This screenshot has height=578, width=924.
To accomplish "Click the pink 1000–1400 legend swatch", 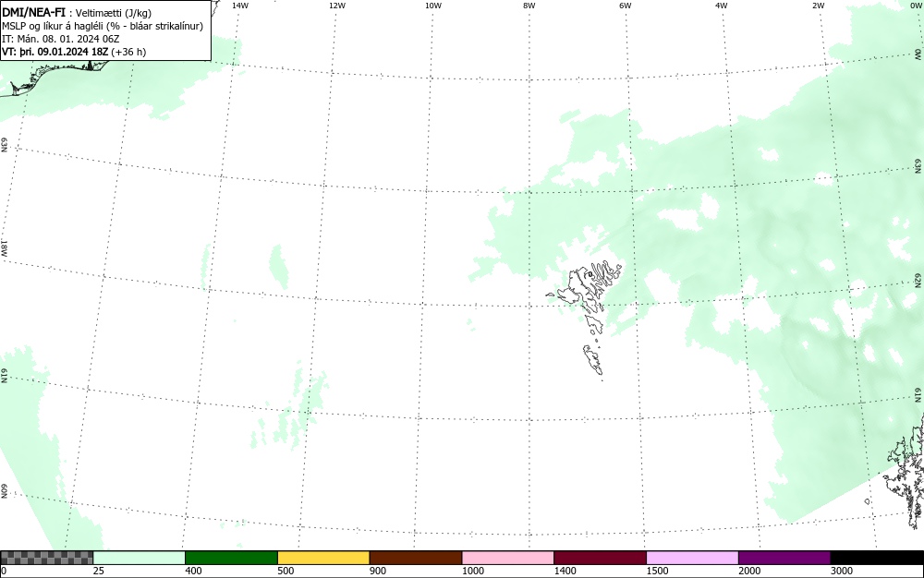I will [x=508, y=558].
